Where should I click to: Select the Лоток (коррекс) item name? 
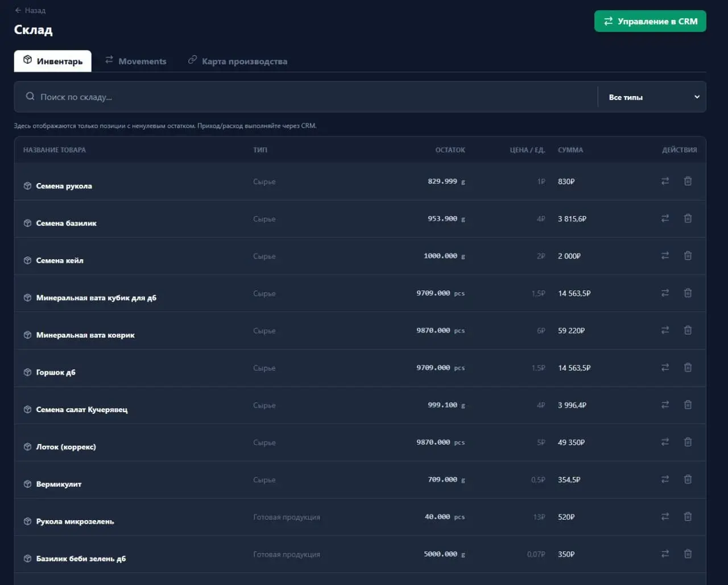point(66,447)
